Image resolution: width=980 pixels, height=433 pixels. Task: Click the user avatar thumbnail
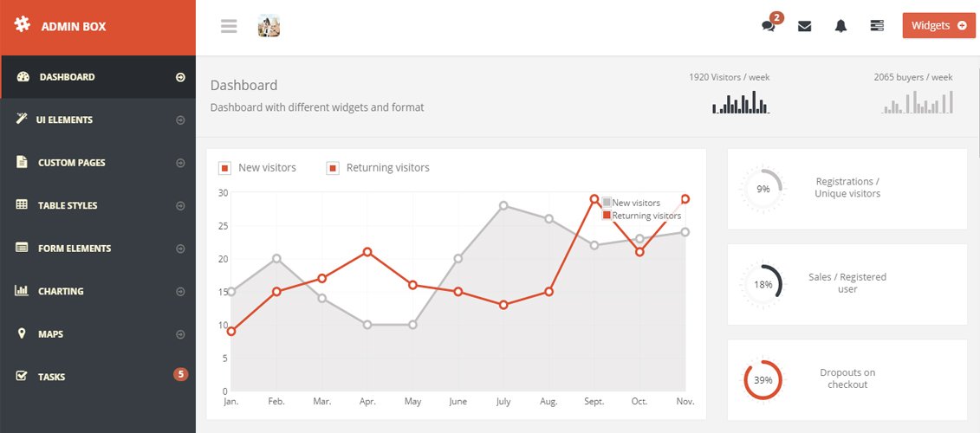pyautogui.click(x=269, y=26)
